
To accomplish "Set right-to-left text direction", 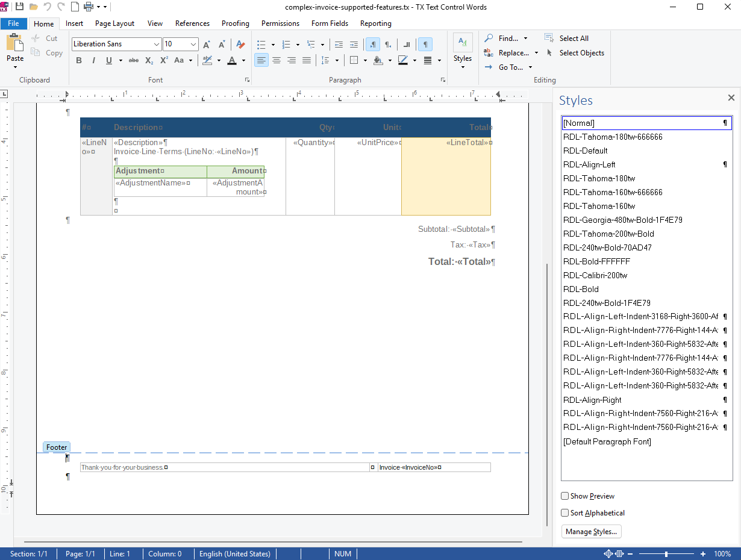I will [x=389, y=44].
